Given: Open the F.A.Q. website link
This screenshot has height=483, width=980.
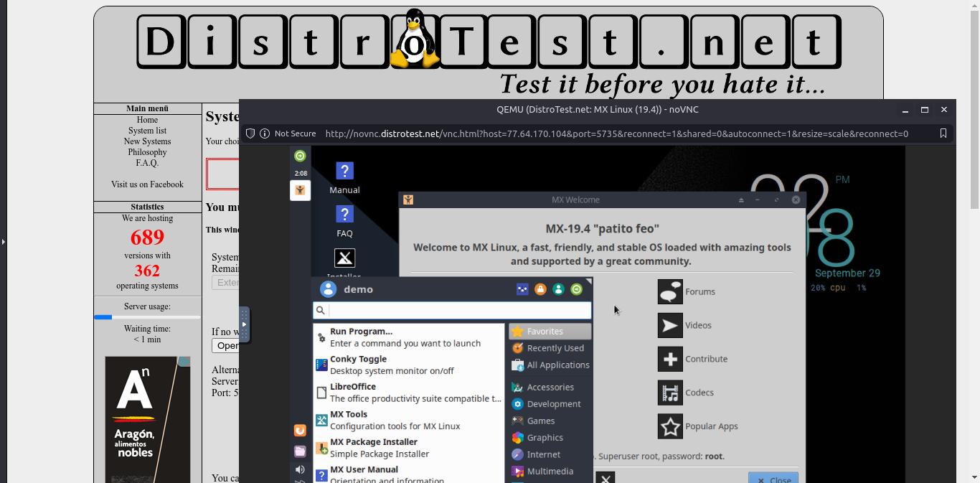Looking at the screenshot, I should point(147,163).
